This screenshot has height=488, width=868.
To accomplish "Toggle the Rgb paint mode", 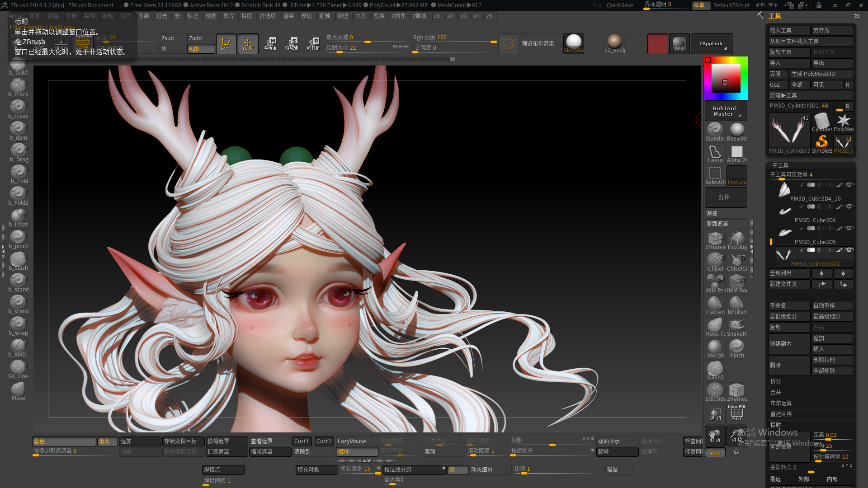I will click(x=201, y=49).
